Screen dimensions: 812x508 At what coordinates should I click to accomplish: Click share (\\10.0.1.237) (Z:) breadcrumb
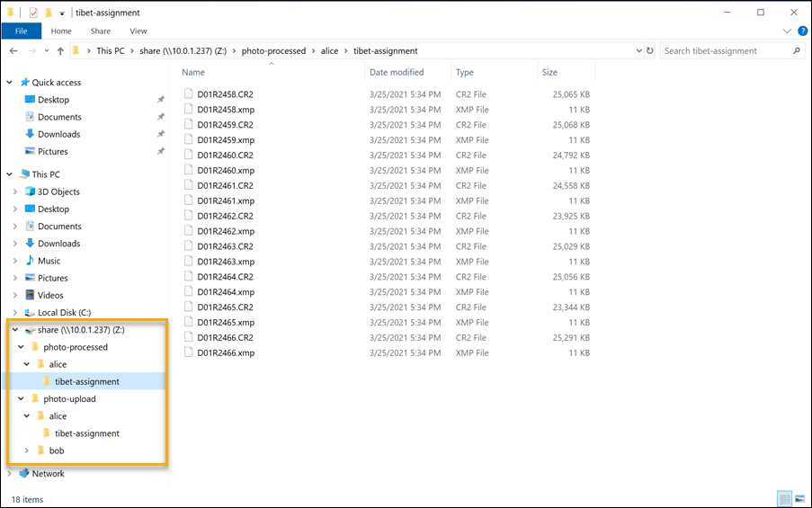tap(183, 50)
